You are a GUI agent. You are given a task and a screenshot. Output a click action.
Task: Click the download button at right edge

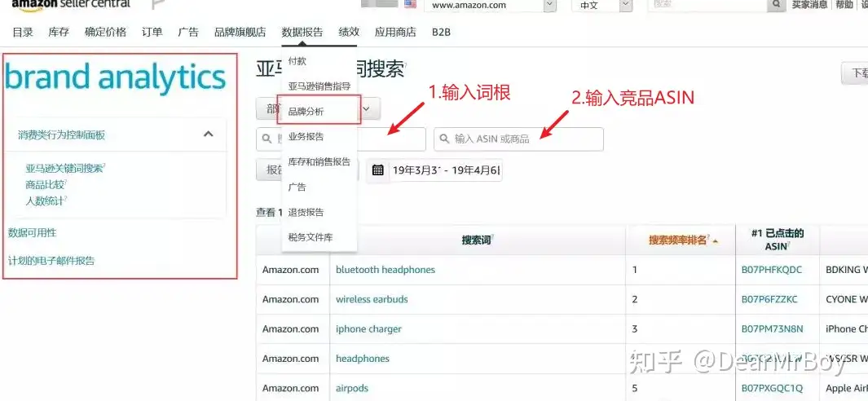point(855,73)
